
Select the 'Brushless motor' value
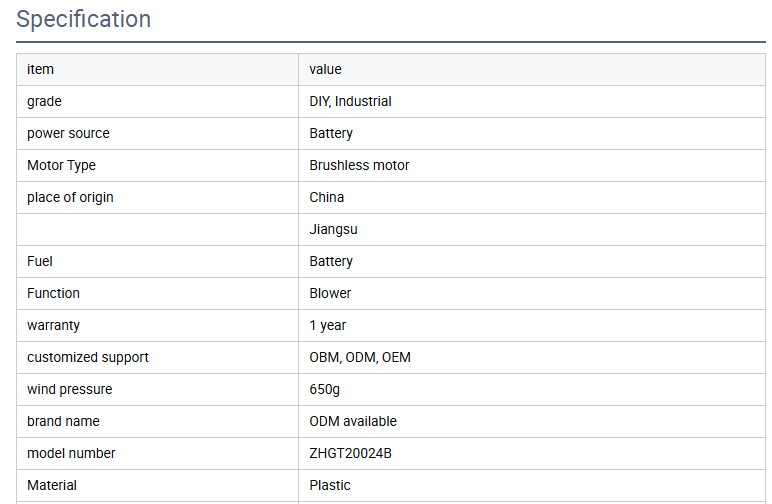(360, 165)
